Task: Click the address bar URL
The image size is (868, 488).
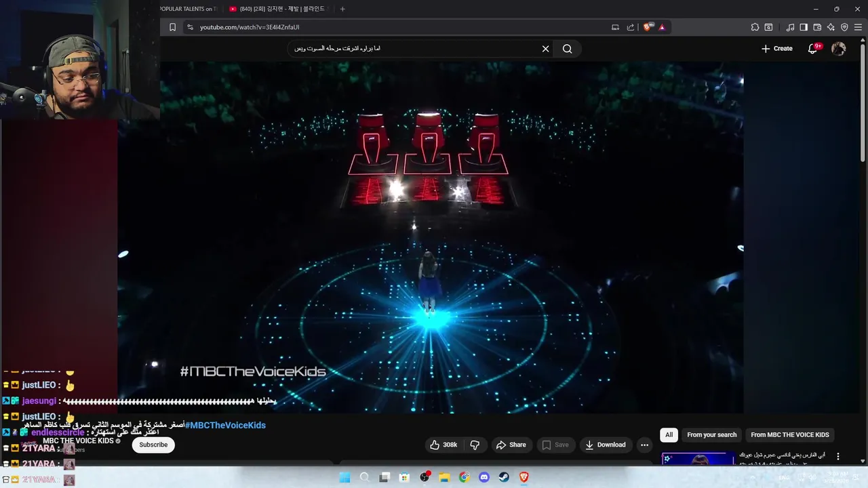Action: (250, 27)
